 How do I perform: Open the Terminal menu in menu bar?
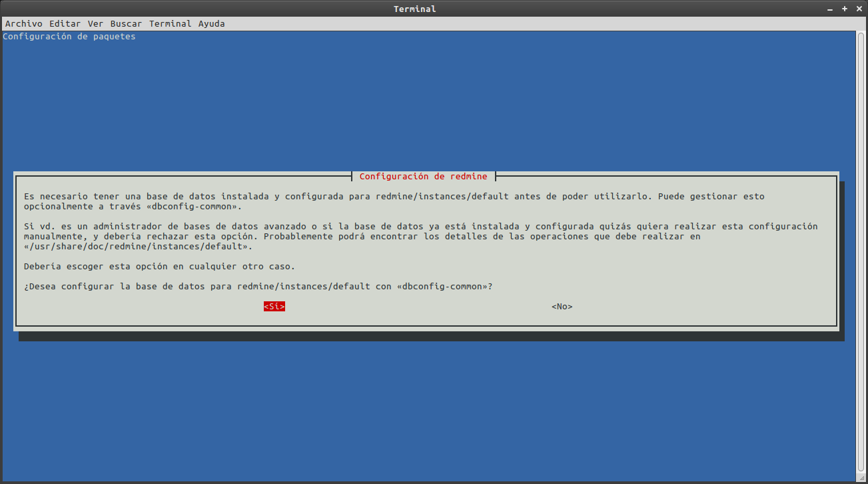point(171,23)
